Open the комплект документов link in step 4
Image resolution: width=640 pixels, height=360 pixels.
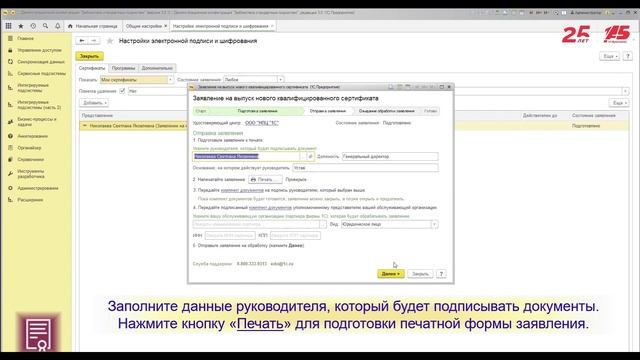tap(270, 207)
